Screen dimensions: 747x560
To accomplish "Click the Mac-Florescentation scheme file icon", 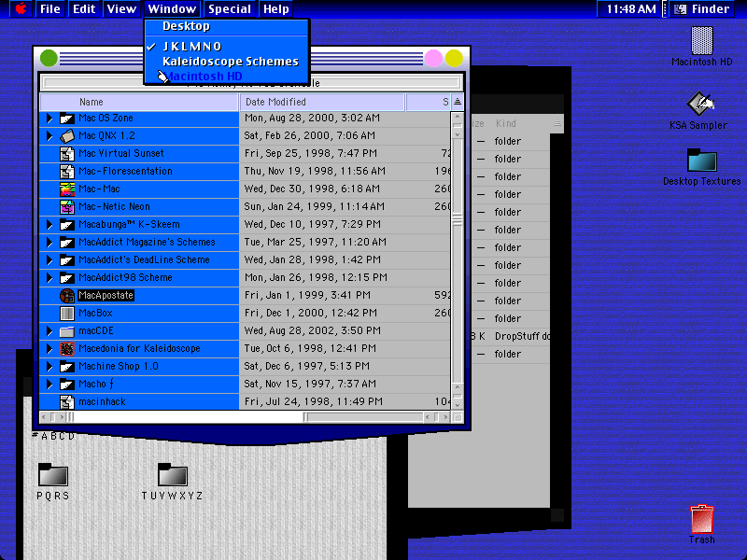I will coord(67,172).
